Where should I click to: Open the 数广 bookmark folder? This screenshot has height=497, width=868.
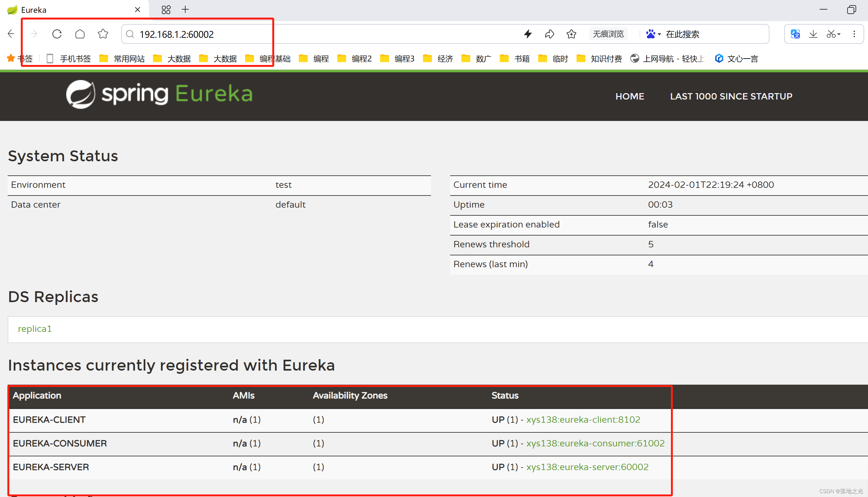click(476, 58)
